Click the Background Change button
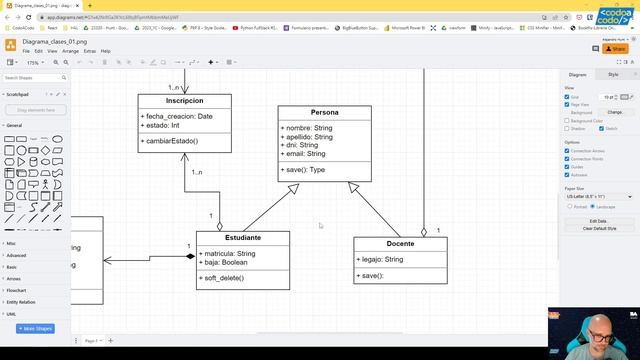This screenshot has height=360, width=640. point(615,112)
